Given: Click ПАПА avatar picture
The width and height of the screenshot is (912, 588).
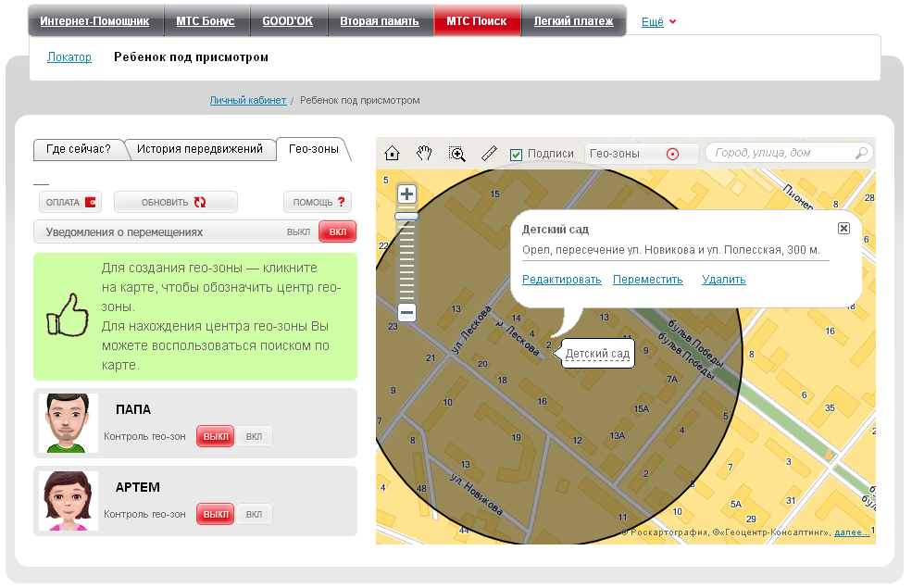Looking at the screenshot, I should 68,423.
